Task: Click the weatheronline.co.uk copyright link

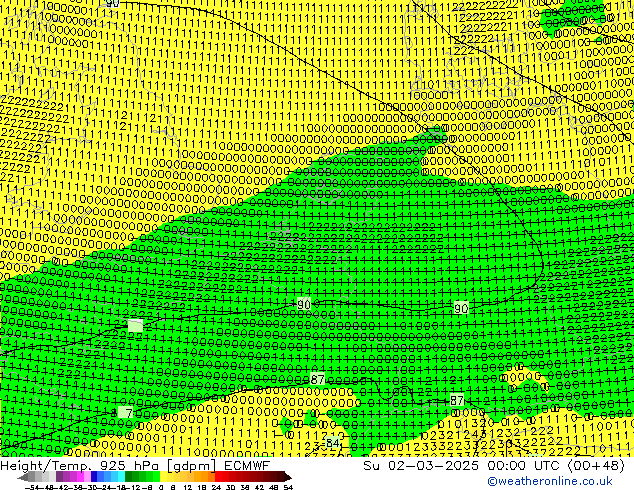Action: coord(550,481)
